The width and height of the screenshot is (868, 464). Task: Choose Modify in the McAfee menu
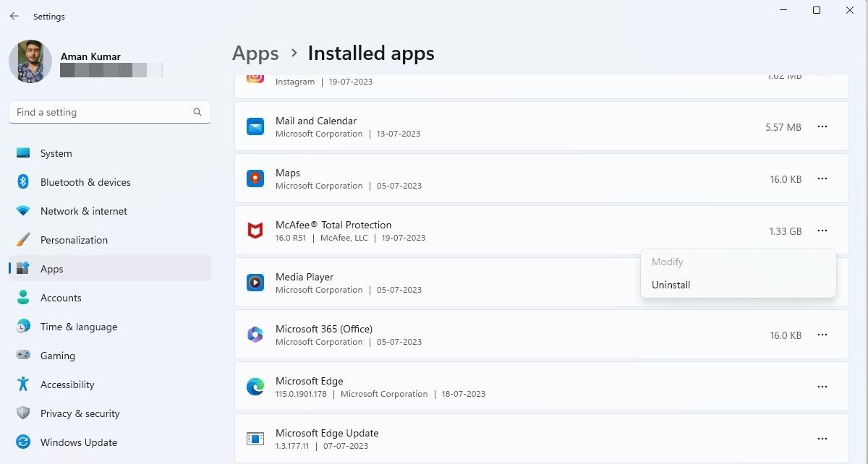(x=738, y=262)
